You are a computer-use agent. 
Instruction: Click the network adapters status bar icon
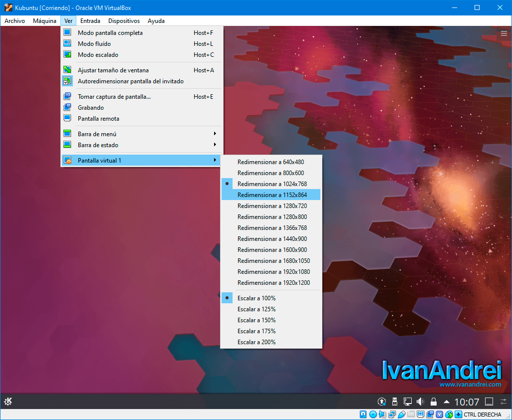click(x=392, y=415)
